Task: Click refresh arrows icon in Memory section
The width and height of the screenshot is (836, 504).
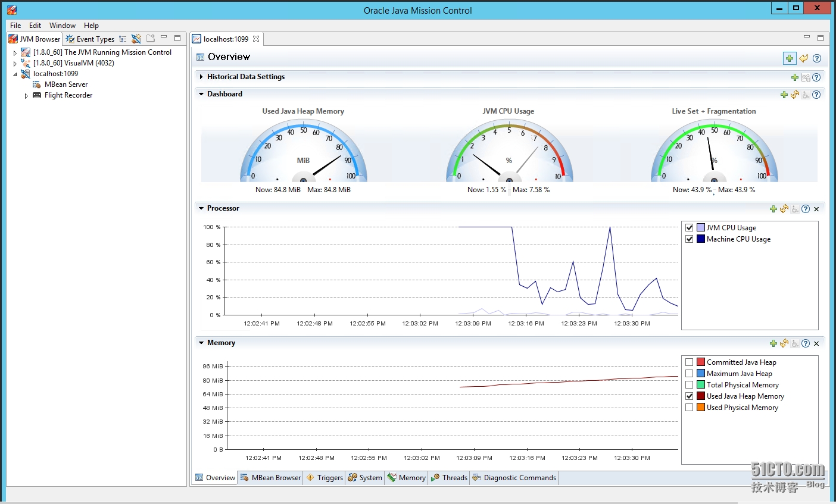Action: (x=784, y=343)
